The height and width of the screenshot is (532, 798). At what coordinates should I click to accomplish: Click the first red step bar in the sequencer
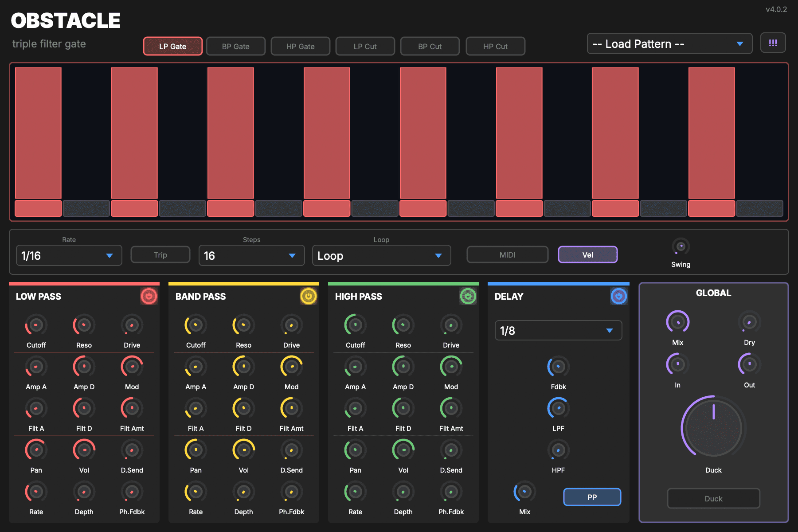pos(38,133)
